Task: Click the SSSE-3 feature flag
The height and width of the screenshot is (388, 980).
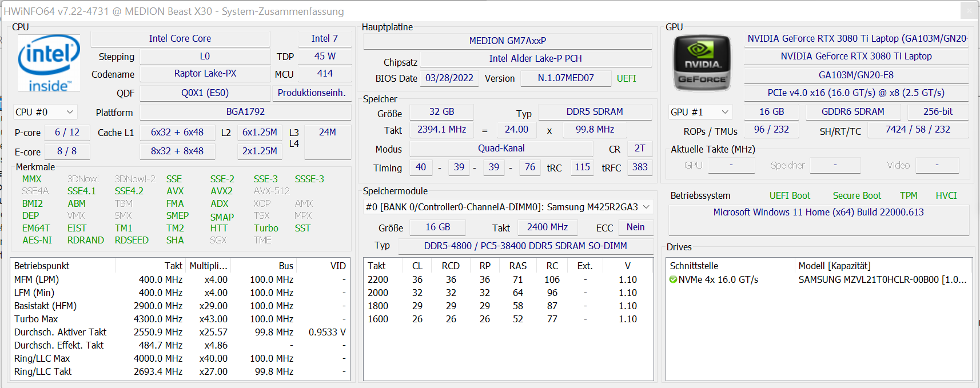Action: click(x=309, y=179)
